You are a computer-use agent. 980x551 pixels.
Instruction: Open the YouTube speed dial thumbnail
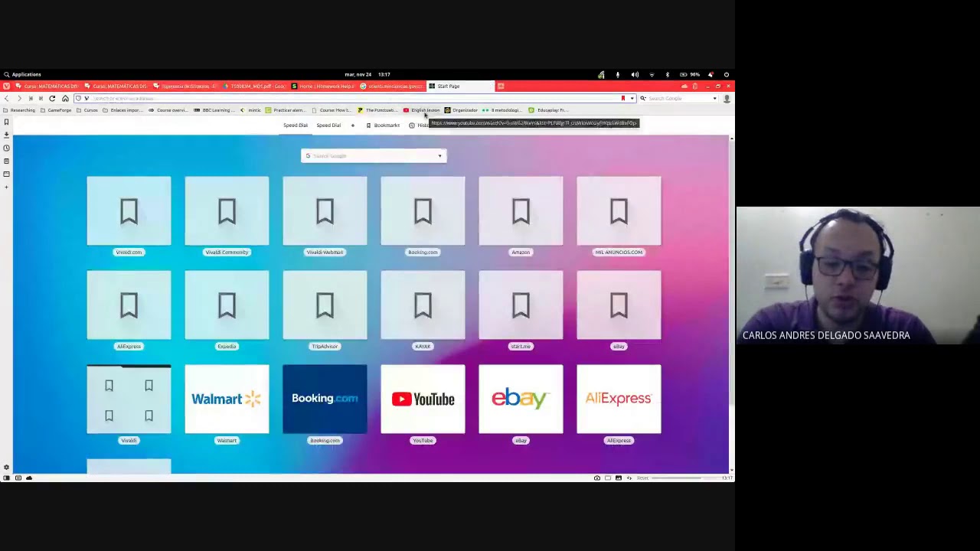click(x=423, y=399)
